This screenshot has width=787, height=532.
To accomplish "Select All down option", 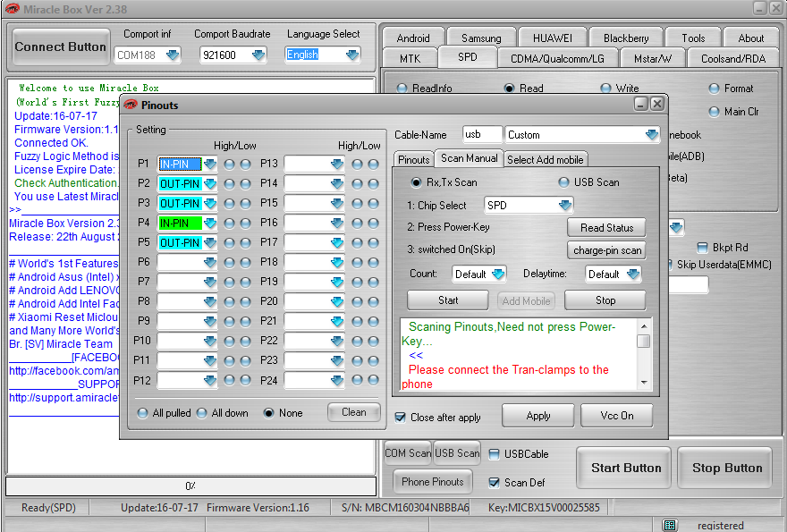I will coord(202,413).
